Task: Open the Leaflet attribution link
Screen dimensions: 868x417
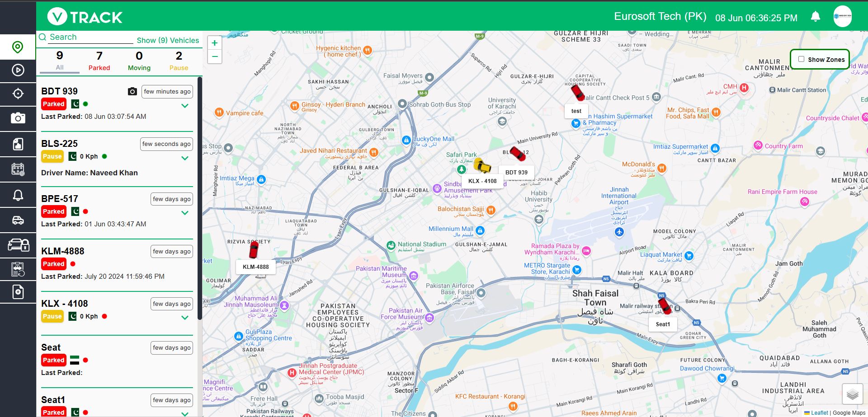Action: point(819,413)
